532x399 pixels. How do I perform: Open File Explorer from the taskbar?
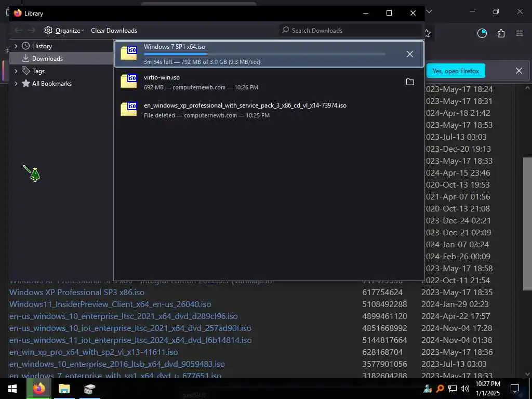[64, 389]
